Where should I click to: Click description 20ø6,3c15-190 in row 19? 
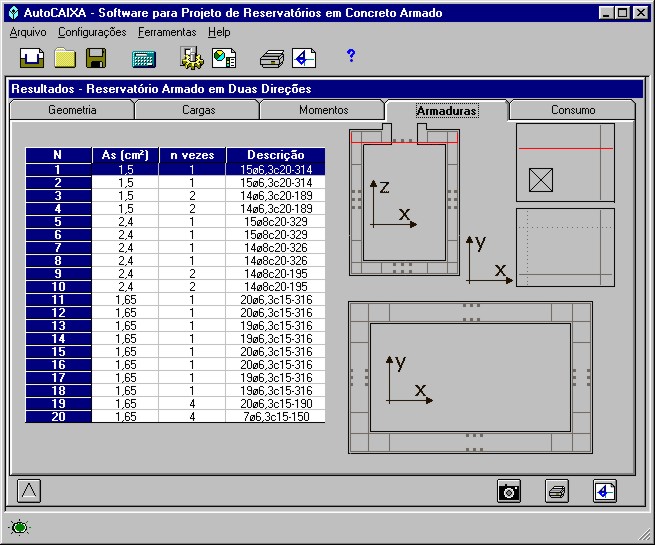click(276, 403)
